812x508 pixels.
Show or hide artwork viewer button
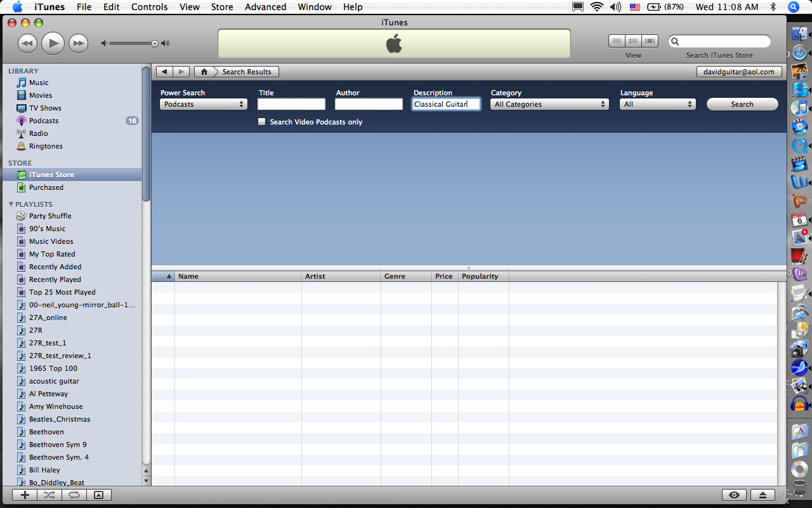click(99, 495)
